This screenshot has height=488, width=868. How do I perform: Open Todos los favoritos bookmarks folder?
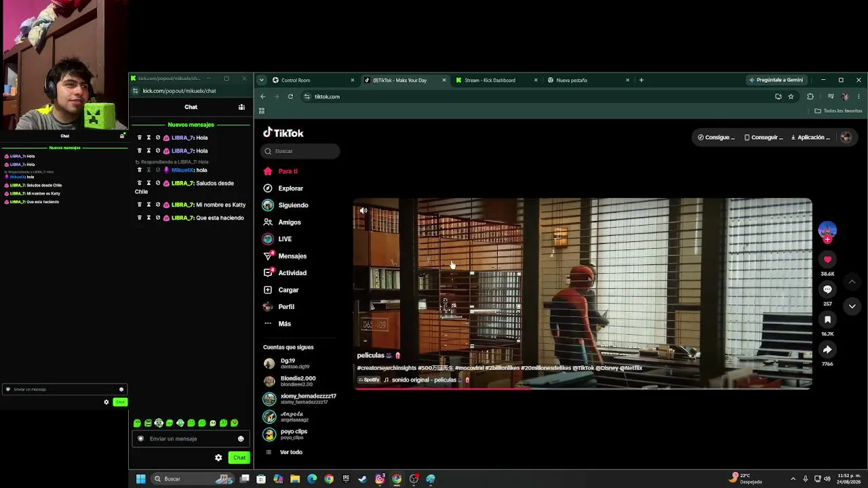click(x=838, y=110)
